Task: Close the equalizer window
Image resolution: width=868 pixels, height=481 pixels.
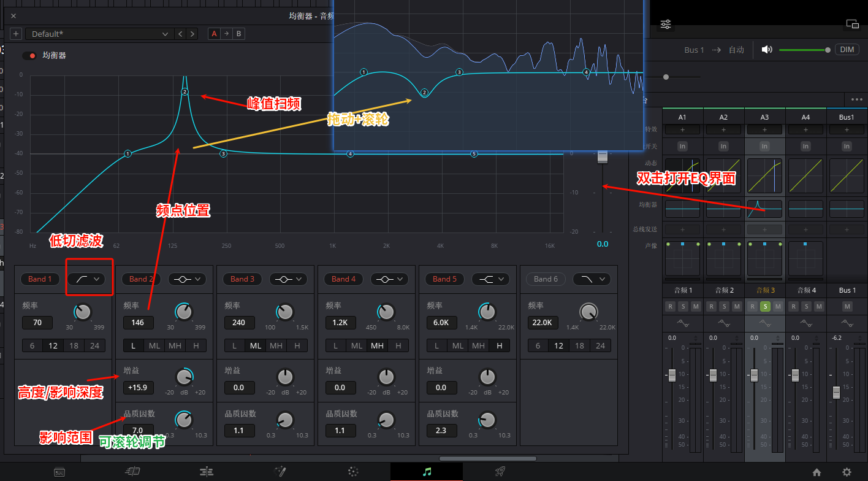Action: pos(13,16)
